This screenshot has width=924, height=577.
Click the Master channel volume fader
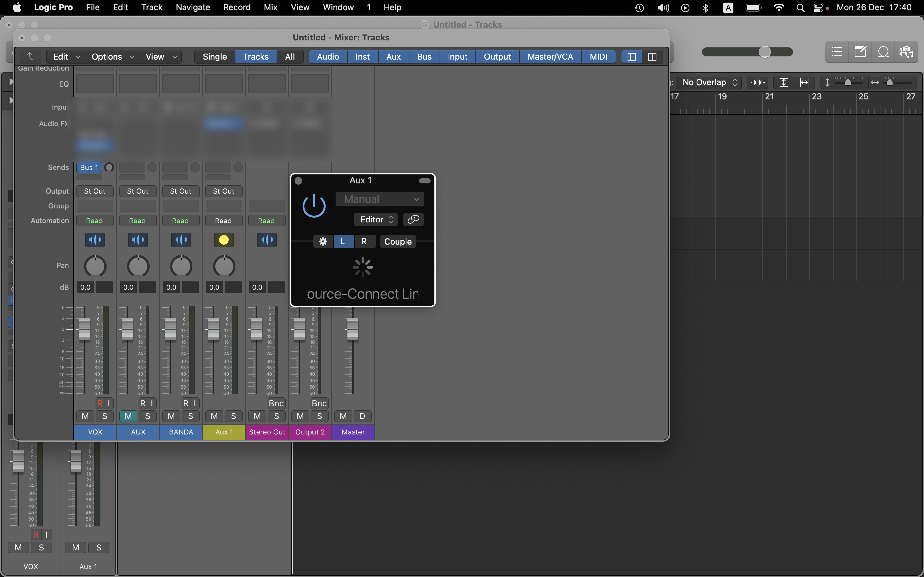pos(352,329)
